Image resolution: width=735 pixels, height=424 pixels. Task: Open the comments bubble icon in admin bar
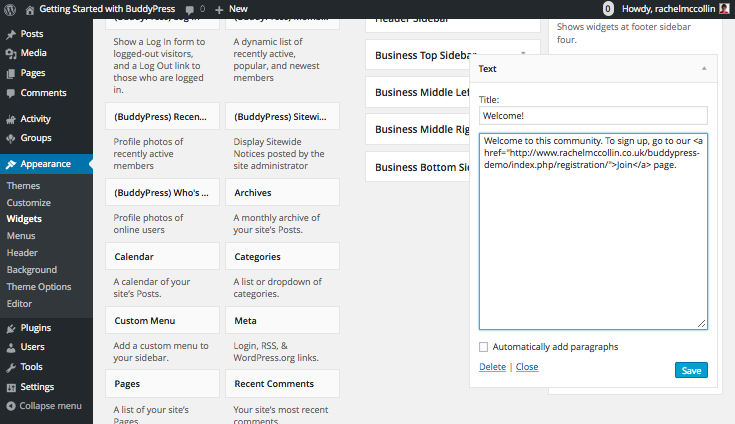pyautogui.click(x=189, y=9)
